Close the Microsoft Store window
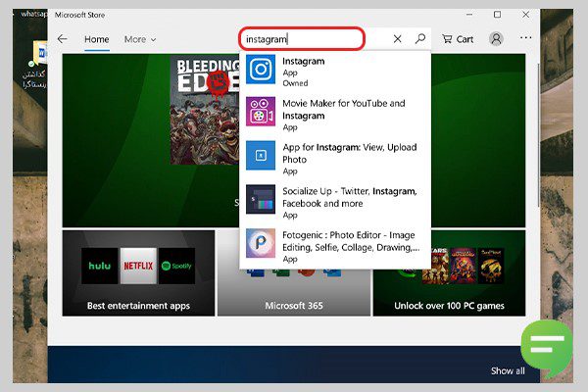The height and width of the screenshot is (392, 588). (x=525, y=15)
